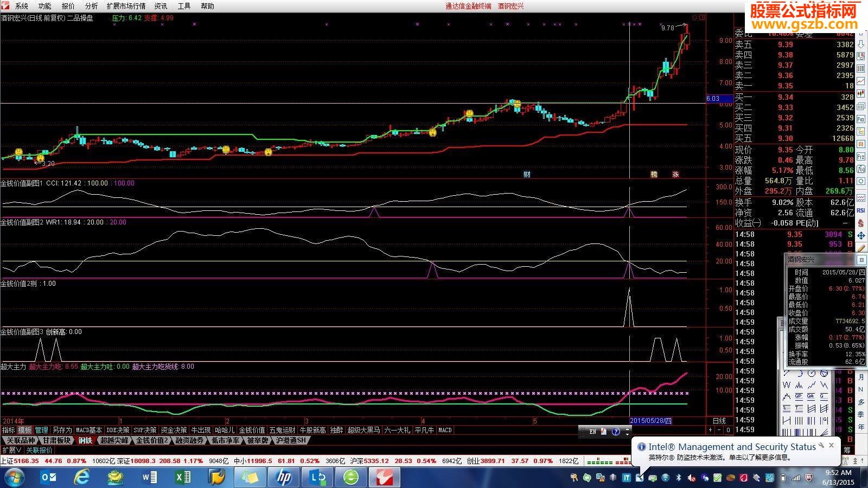Switch to the 超级大黑马 template
The height and width of the screenshot is (488, 868).
click(x=363, y=430)
